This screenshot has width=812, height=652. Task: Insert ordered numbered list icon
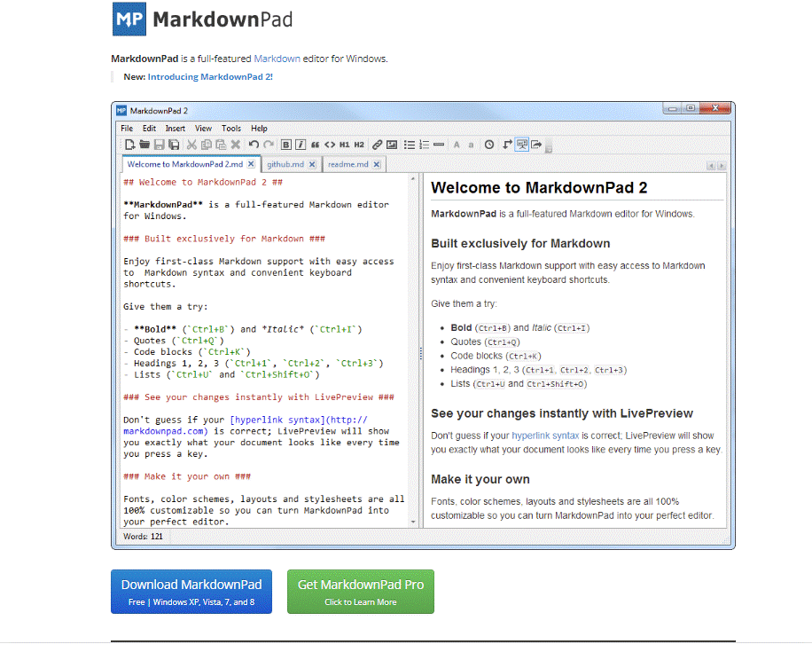point(424,145)
